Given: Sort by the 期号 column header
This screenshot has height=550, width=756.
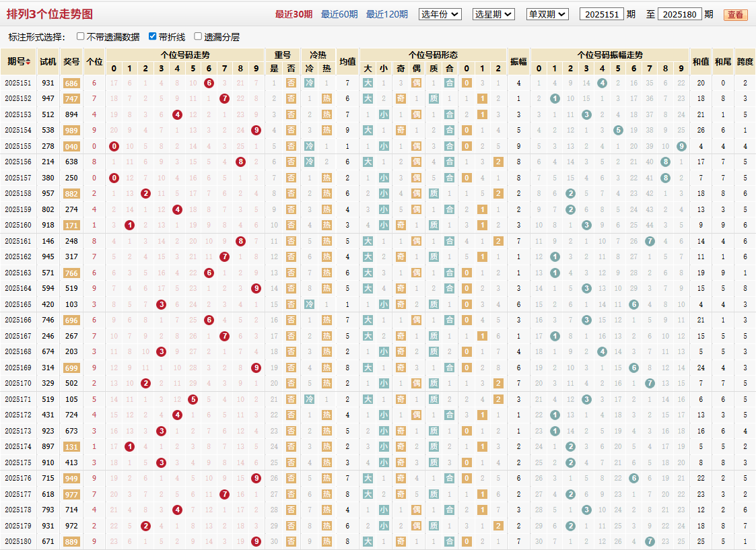Looking at the screenshot, I should [x=19, y=61].
